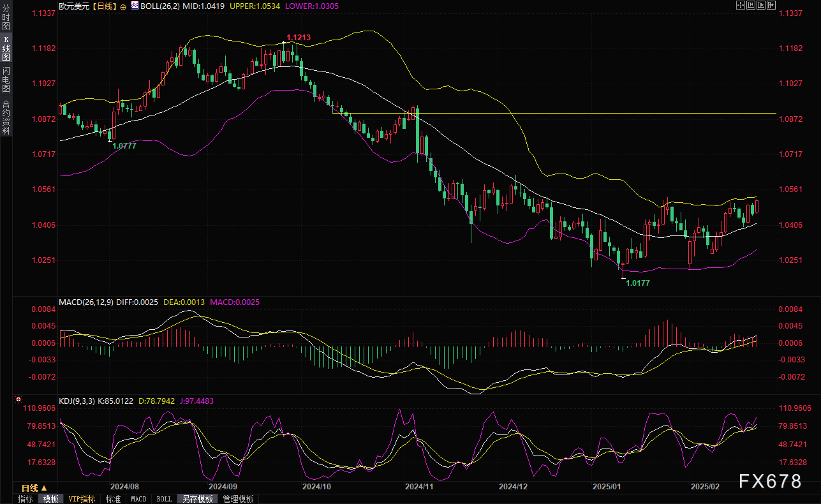Open the 日线 period selector dropdown
The height and width of the screenshot is (504, 821).
click(x=30, y=488)
